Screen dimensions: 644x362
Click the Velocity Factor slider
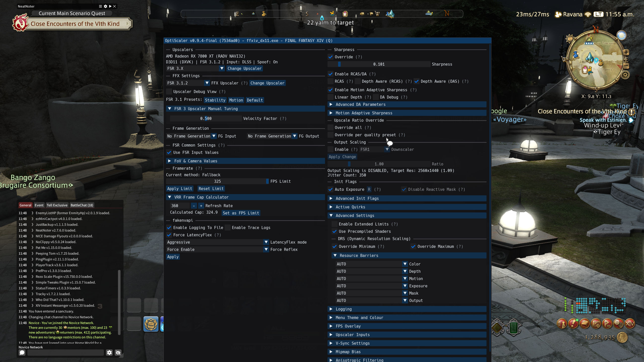tap(206, 119)
